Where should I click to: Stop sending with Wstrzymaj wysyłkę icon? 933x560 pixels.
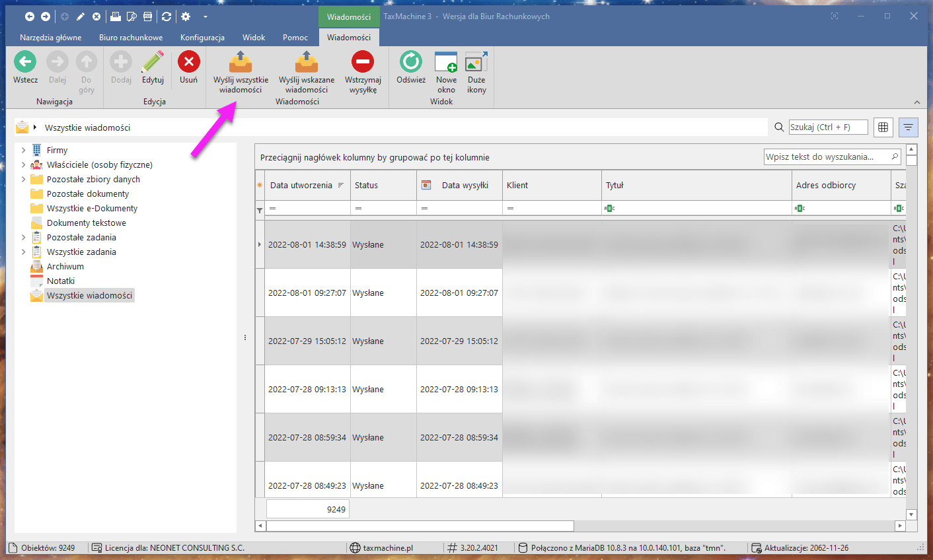coord(363,63)
